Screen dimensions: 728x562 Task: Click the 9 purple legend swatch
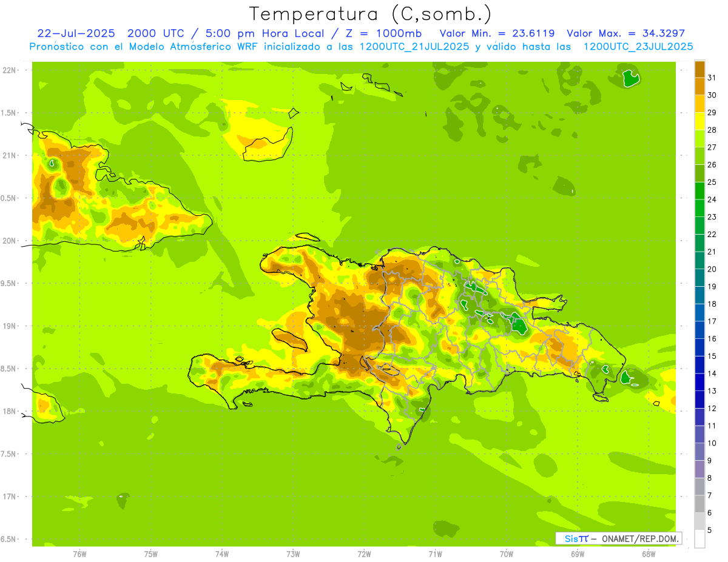(699, 452)
